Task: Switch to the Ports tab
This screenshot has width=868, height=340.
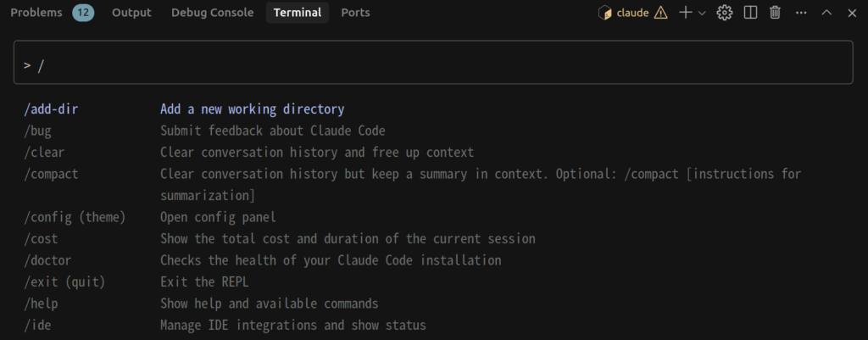Action: [355, 12]
